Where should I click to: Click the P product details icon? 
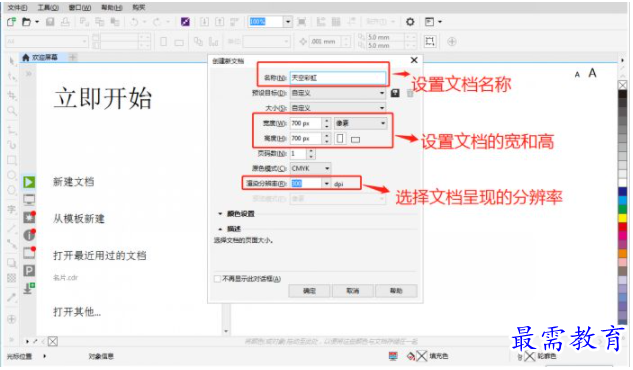coord(29,270)
